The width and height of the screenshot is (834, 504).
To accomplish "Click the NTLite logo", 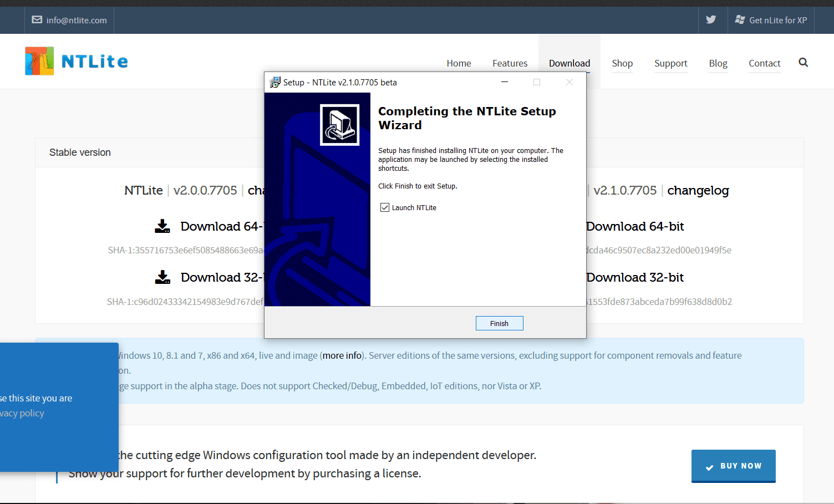I will tap(77, 61).
